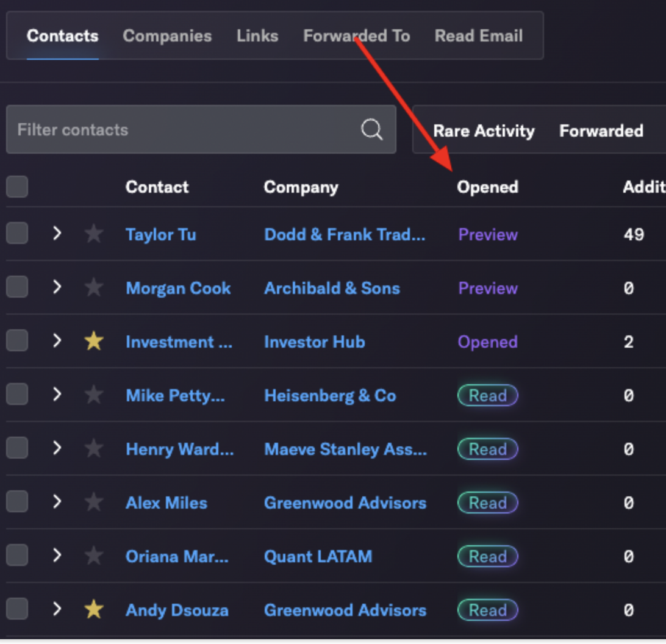Star the Alex Miles contact
666x644 pixels.
coord(94,502)
